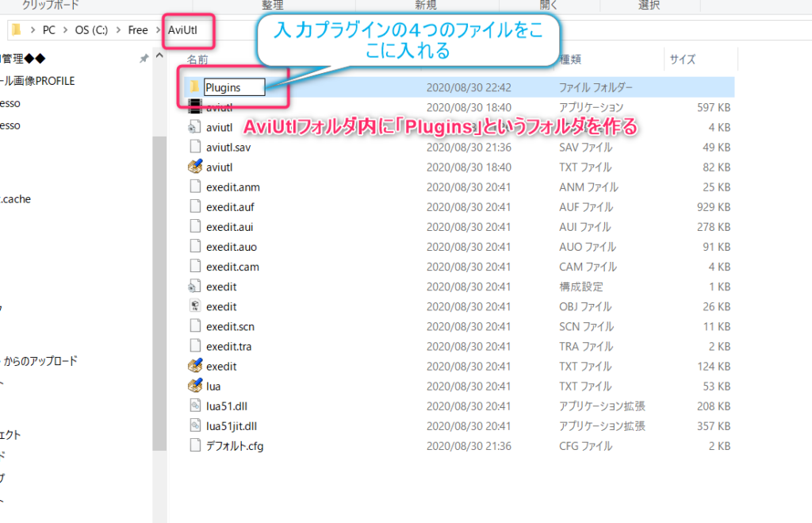Click the TRA ファイル type cell
812x523 pixels.
(x=586, y=346)
